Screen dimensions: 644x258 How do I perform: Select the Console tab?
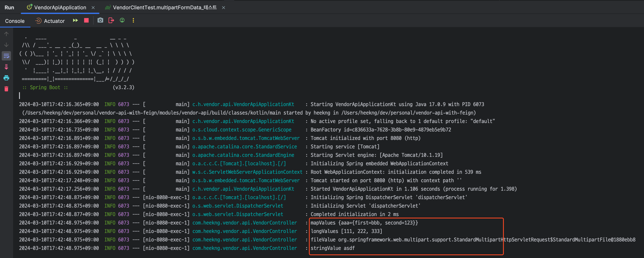click(x=15, y=21)
